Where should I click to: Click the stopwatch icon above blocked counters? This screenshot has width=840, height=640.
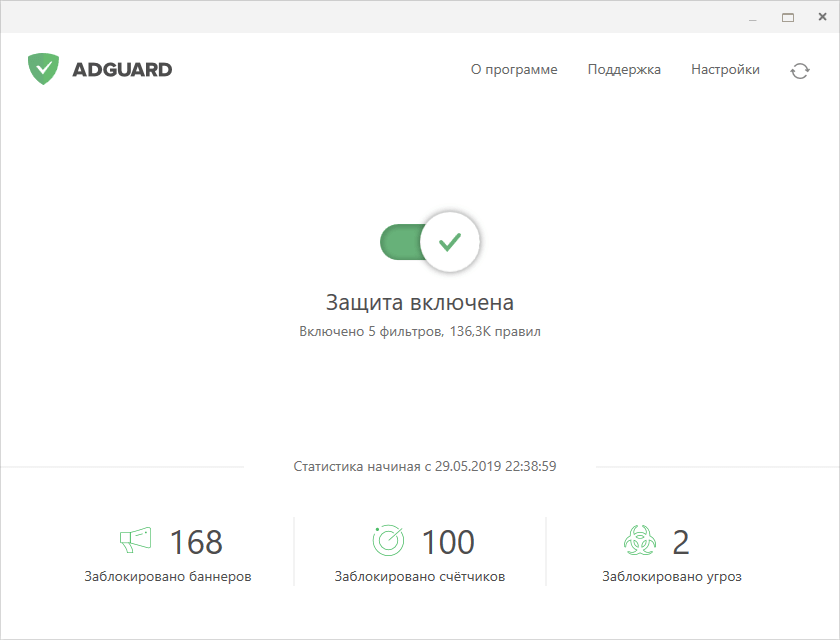click(x=388, y=540)
